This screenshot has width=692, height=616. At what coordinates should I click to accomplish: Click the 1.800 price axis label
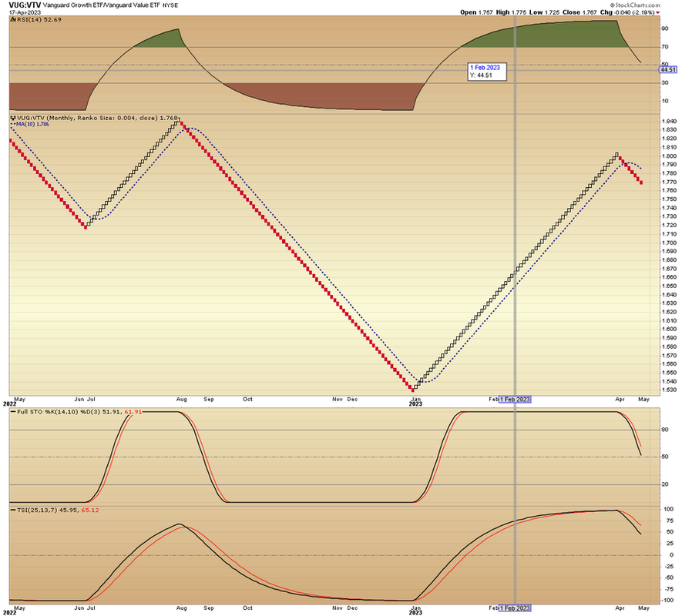[x=669, y=156]
